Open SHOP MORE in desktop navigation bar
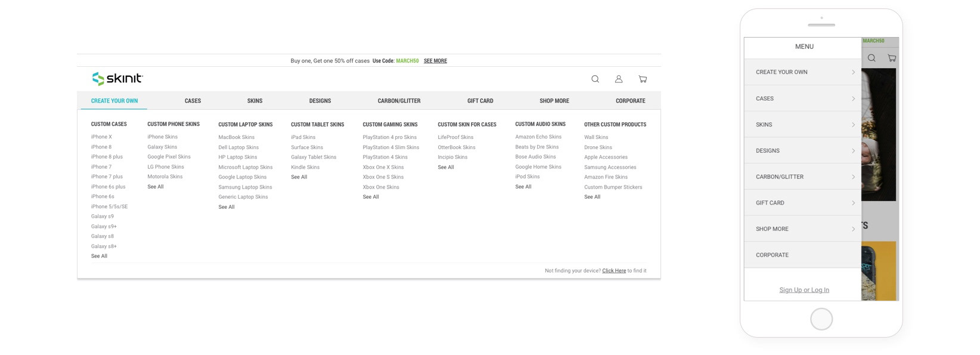The width and height of the screenshot is (980, 355). (x=554, y=101)
